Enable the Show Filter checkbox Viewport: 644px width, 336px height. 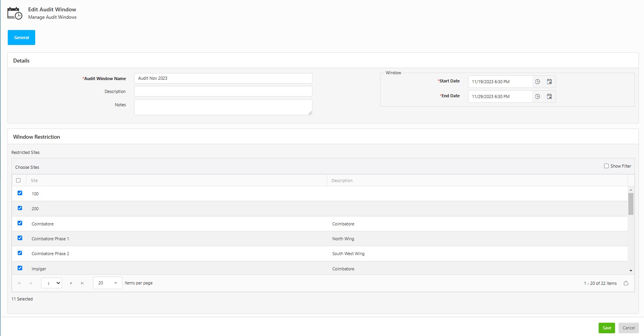pyautogui.click(x=606, y=166)
